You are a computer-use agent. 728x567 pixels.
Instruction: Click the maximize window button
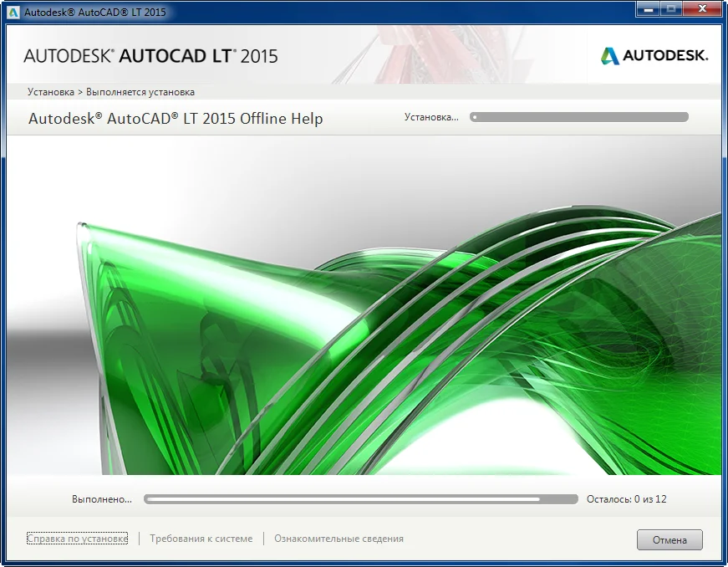click(671, 9)
